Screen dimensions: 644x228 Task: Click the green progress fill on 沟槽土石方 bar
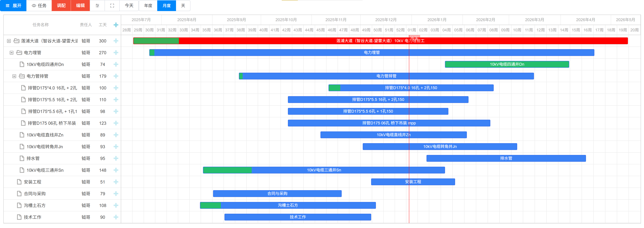(x=210, y=205)
